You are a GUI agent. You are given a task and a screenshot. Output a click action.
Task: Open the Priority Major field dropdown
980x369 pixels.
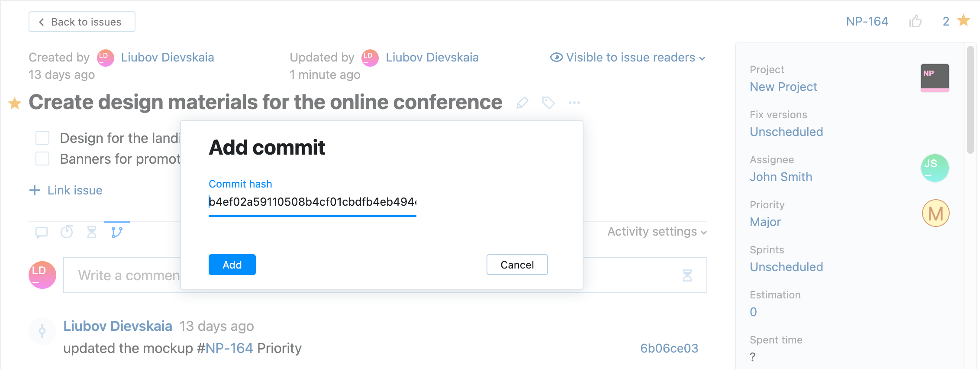(x=765, y=222)
